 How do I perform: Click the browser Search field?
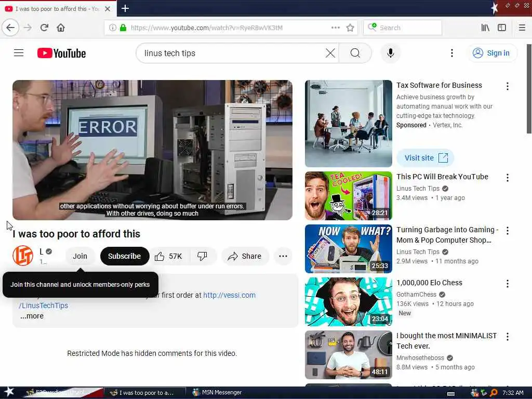(403, 28)
